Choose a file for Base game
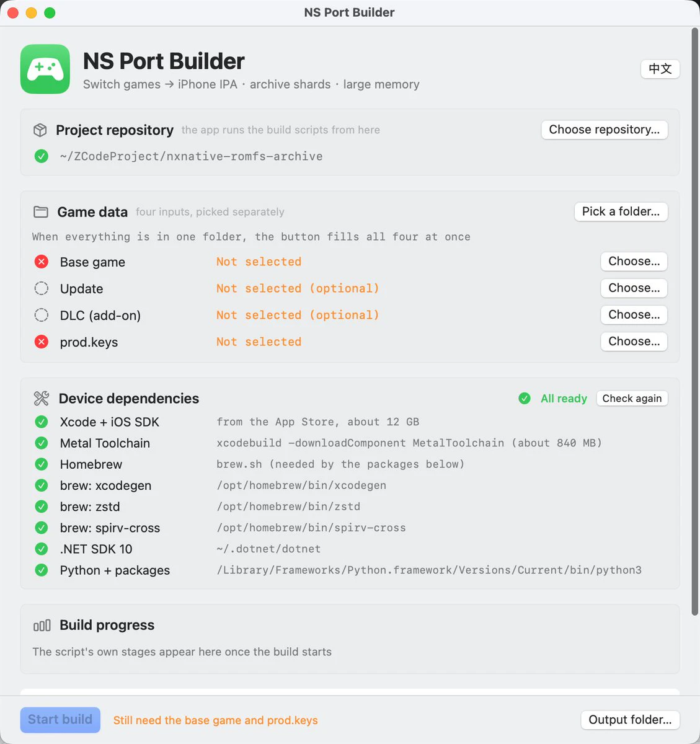Viewport: 700px width, 744px height. click(x=634, y=261)
